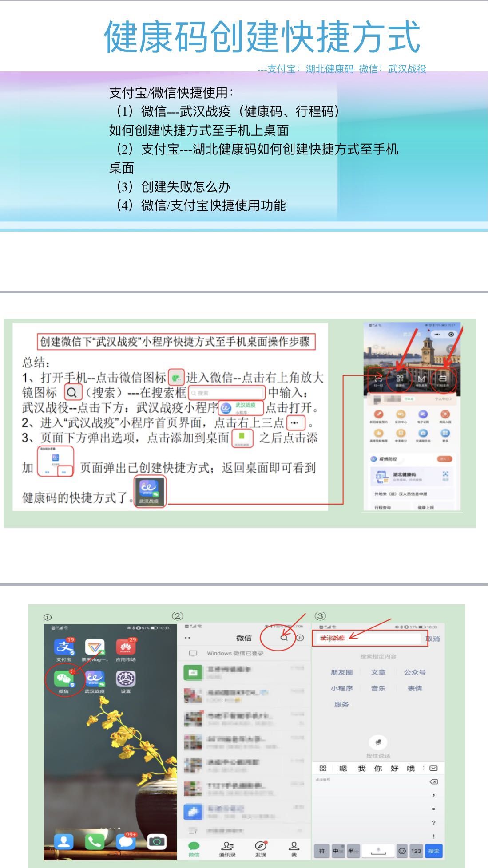The image size is (488, 868).
Task: Tap the keyboard backspace delete key
Action: pyautogui.click(x=434, y=782)
